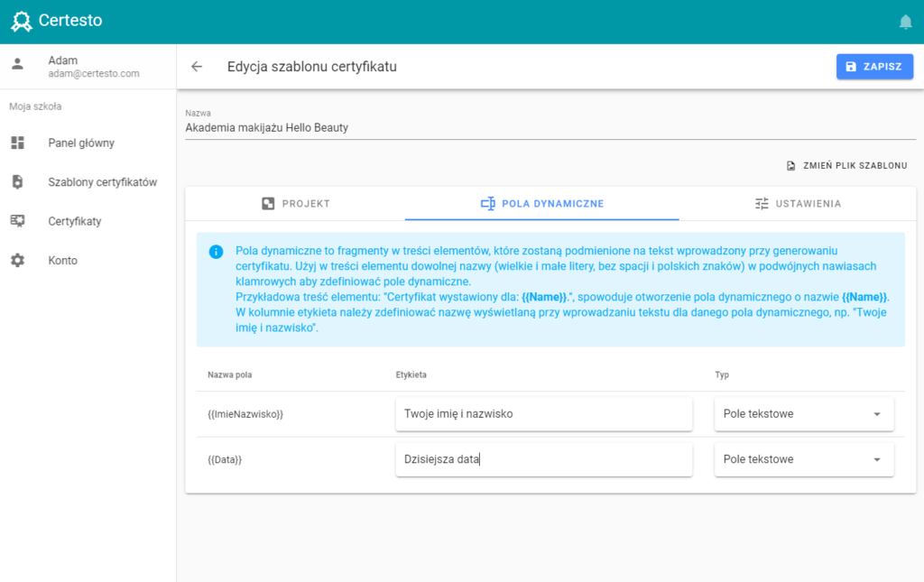Switch to the Projekt tab
This screenshot has height=582, width=924.
point(295,204)
